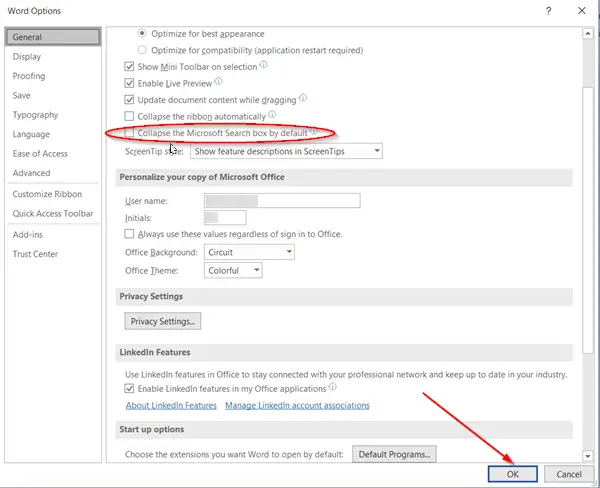Open the General options category
The height and width of the screenshot is (488, 600).
[53, 37]
